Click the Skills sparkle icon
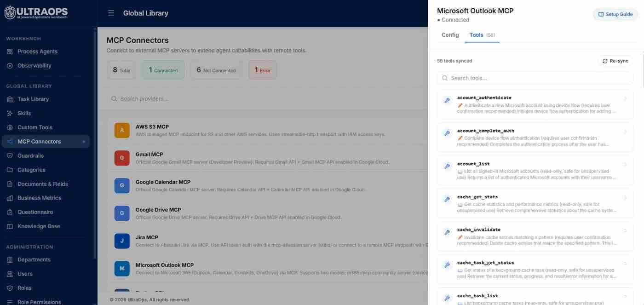644x305 pixels. [10, 113]
